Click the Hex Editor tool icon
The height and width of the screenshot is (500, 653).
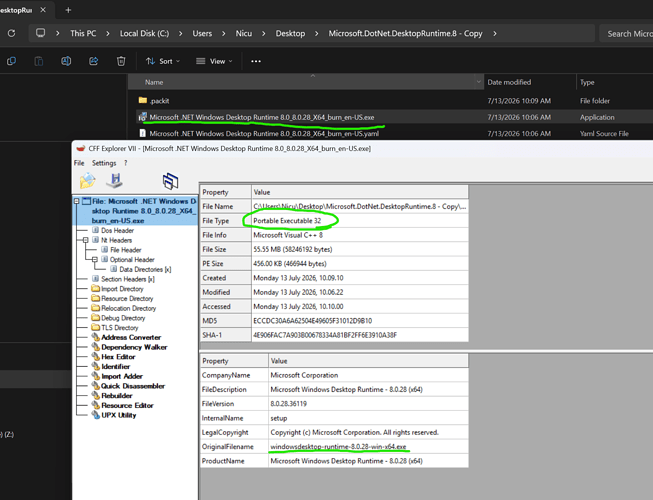pyautogui.click(x=95, y=357)
